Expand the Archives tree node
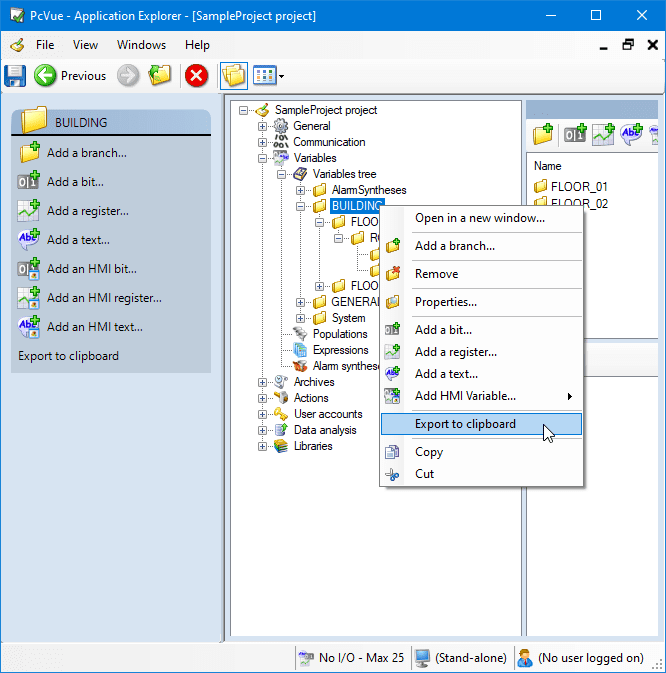 tap(263, 382)
